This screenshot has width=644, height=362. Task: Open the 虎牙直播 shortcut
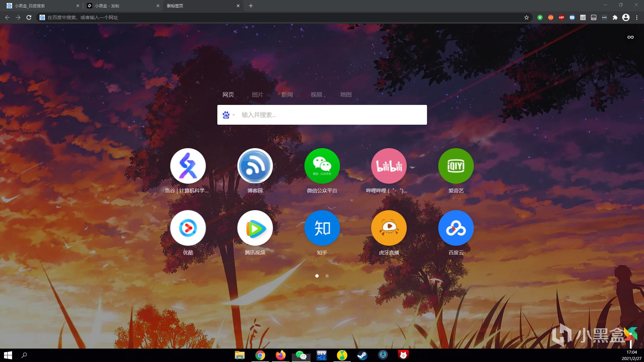tap(389, 228)
